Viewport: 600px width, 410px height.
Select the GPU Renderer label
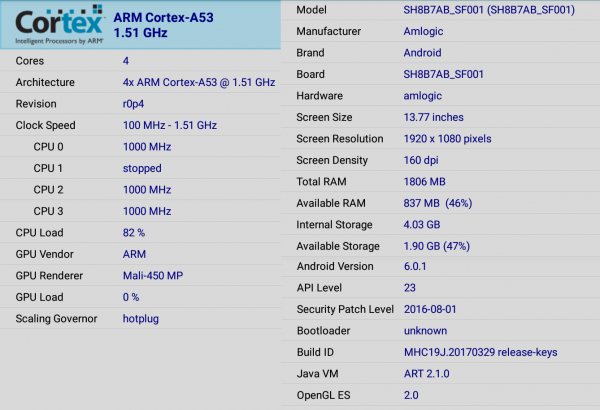49,276
